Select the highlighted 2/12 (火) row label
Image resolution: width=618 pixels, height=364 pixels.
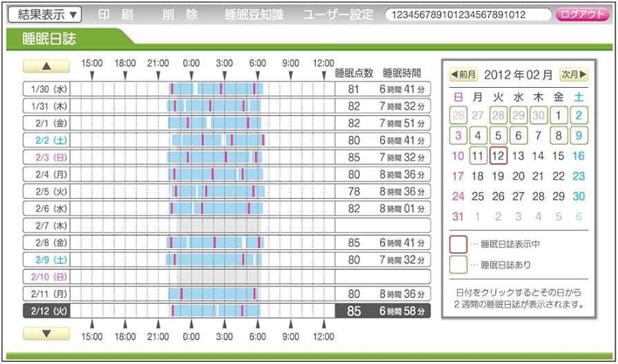click(46, 312)
